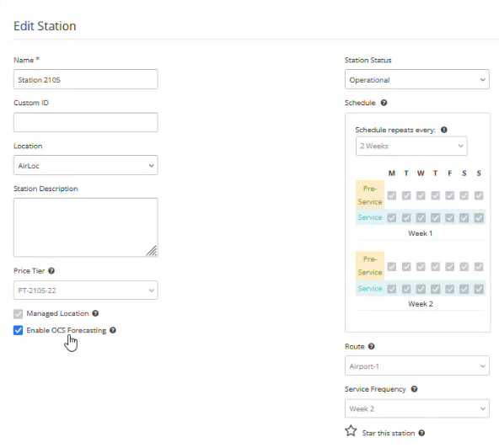499x448 pixels.
Task: Open the 2 Weeks schedule repeat dropdown
Action: 411,146
